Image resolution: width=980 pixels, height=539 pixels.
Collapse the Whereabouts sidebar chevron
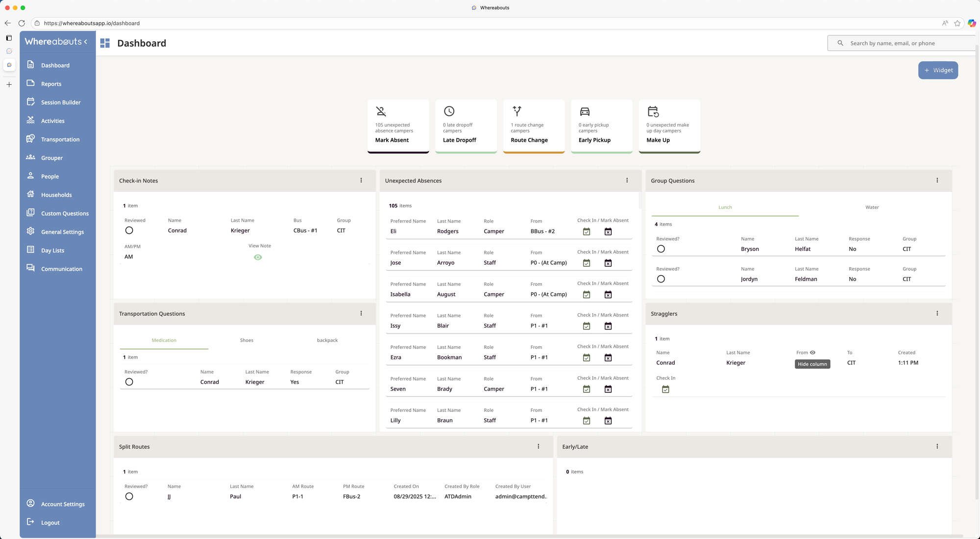pos(86,42)
